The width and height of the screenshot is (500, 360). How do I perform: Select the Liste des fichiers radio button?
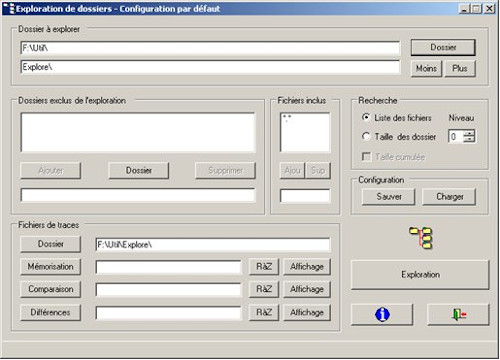coord(366,117)
